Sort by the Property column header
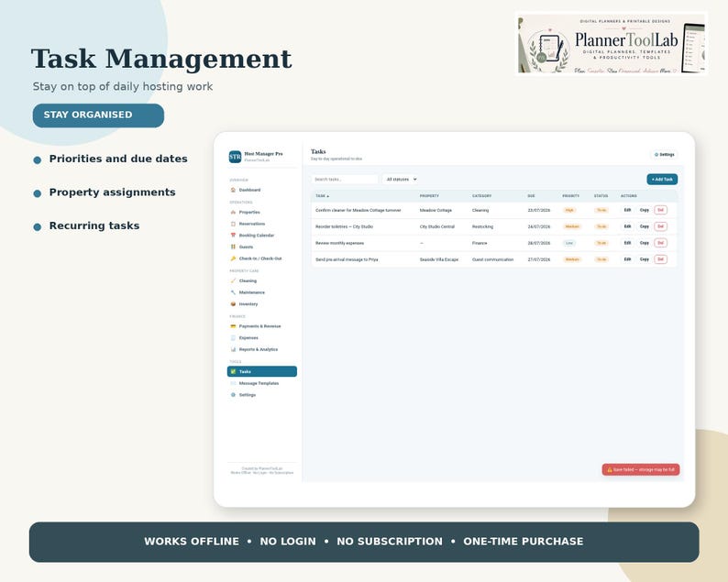 coord(429,196)
